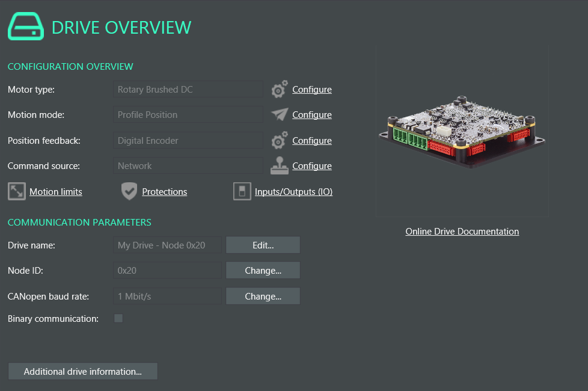Open the Online Drive Documentation link
Image resolution: width=588 pixels, height=391 pixels.
tap(462, 232)
